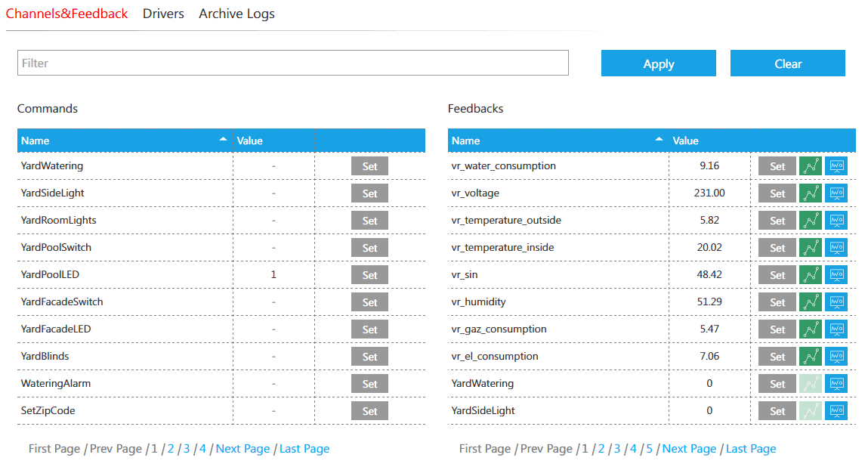Show graph icon for vr_temperature_outside row
868x470 pixels.
point(810,221)
